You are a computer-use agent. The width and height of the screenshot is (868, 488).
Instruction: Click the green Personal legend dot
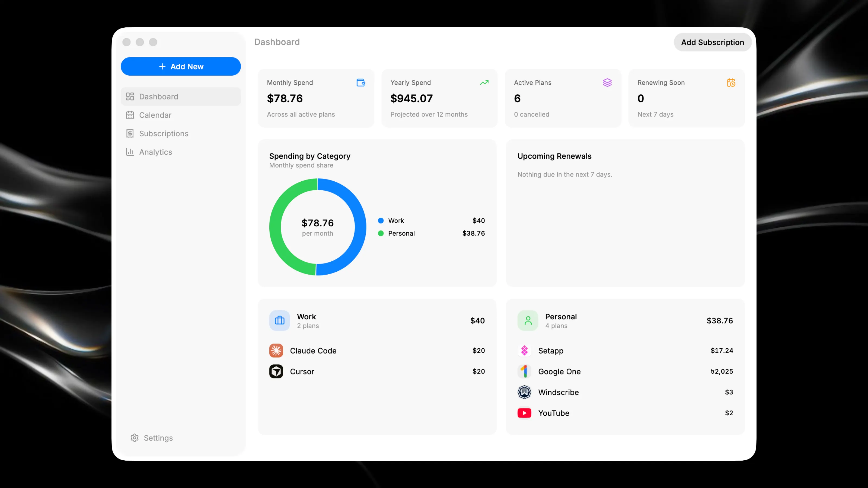(x=381, y=233)
